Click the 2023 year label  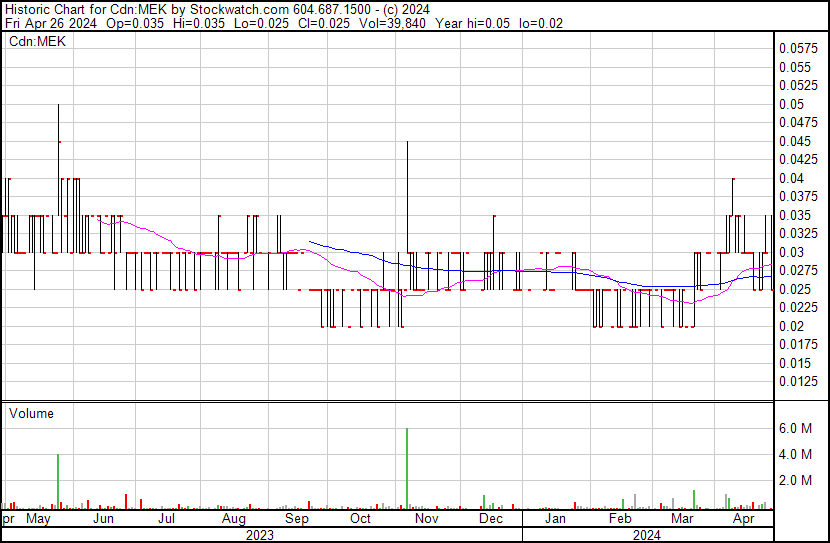tap(260, 535)
